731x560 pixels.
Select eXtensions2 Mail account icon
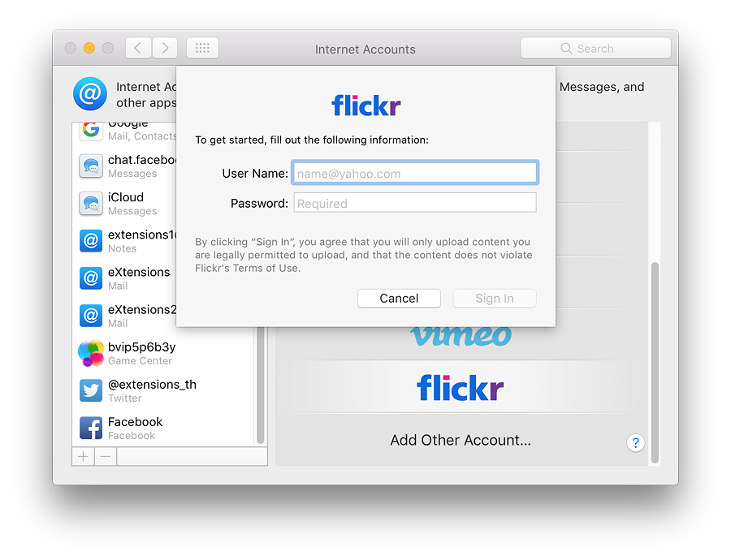point(91,316)
